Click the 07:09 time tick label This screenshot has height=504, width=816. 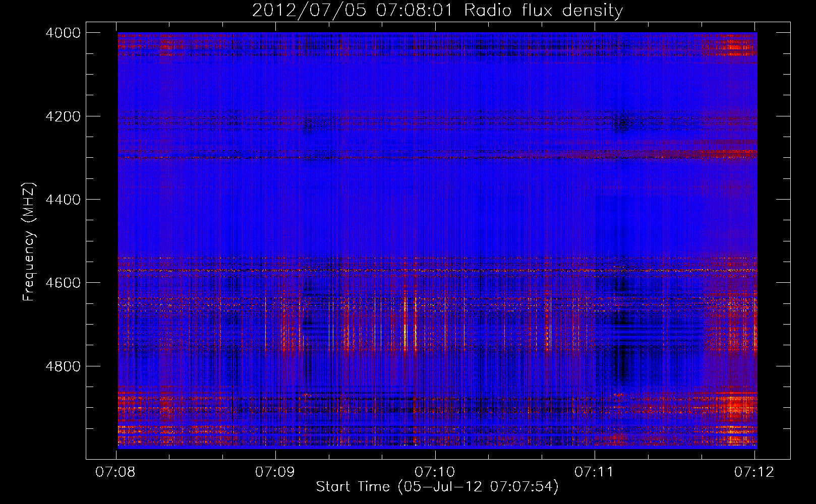point(275,472)
